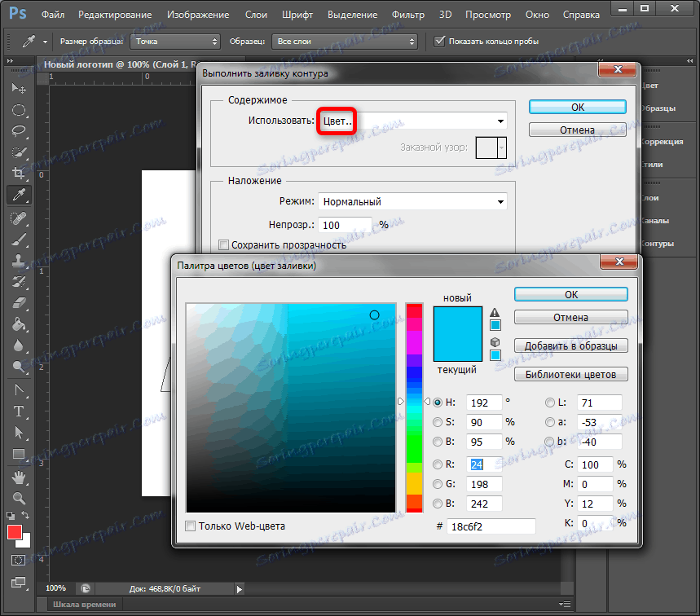The image size is (700, 616).
Task: Open the Использовать dropdown
Action: [412, 121]
